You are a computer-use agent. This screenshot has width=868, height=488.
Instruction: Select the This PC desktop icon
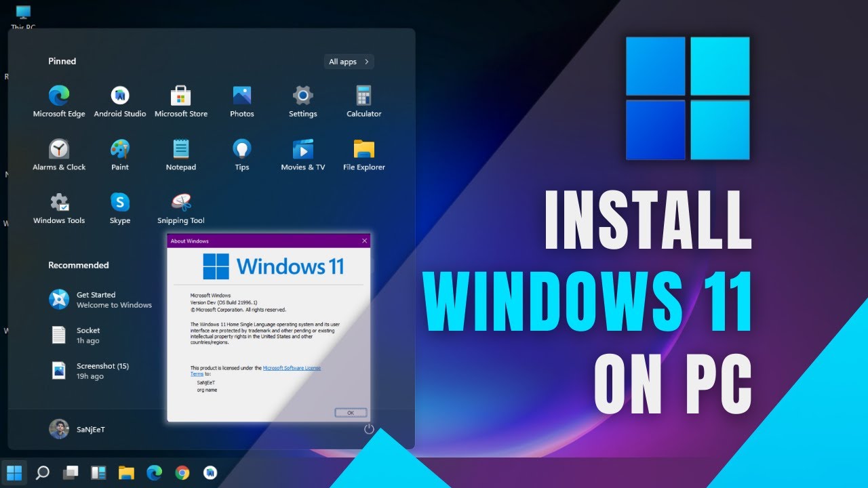[23, 18]
